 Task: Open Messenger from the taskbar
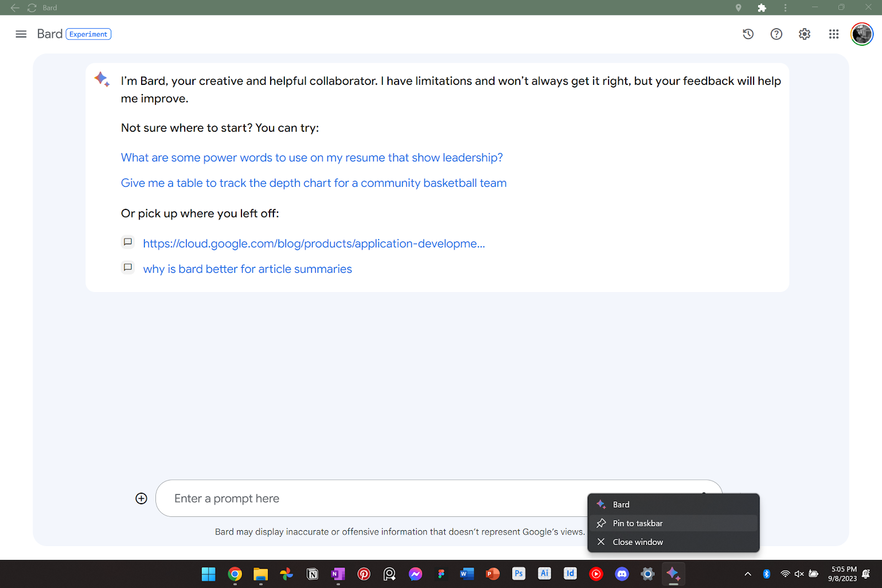(x=416, y=574)
